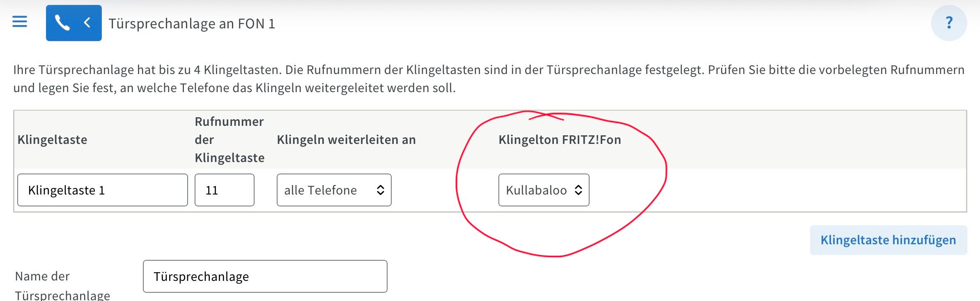This screenshot has width=980, height=301.
Task: Click the 'Klingeltaste' column header
Action: tap(53, 140)
